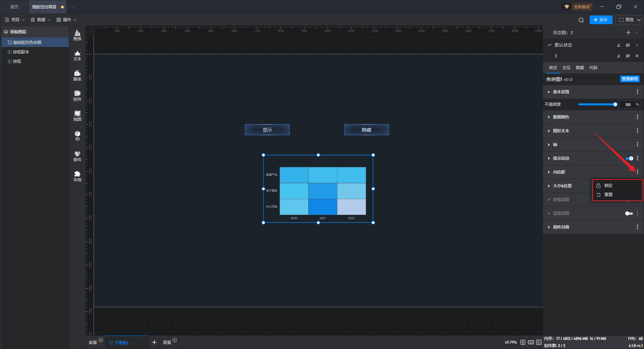The image size is (644, 349).
Task: Collapse the 基本设置 section
Action: (x=549, y=92)
